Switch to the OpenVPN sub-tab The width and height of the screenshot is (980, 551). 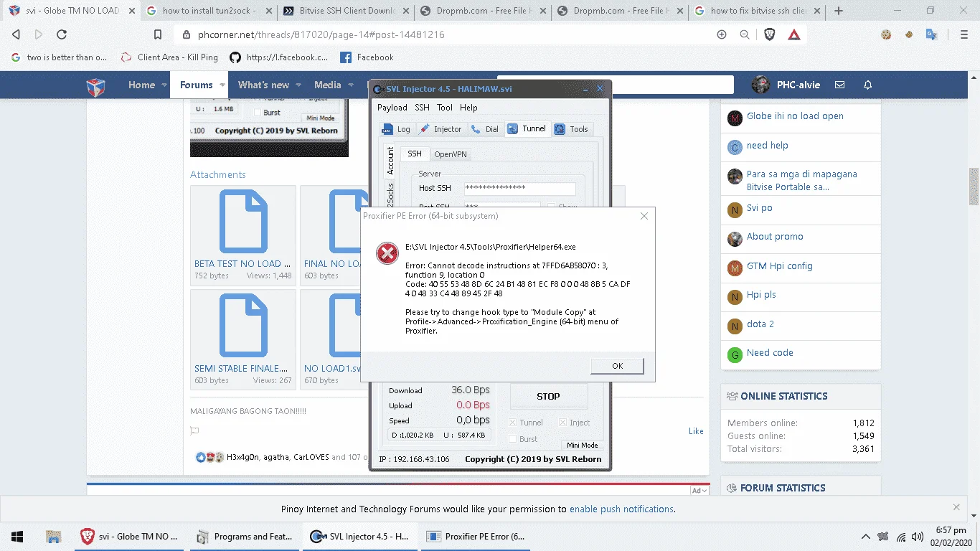pyautogui.click(x=451, y=154)
